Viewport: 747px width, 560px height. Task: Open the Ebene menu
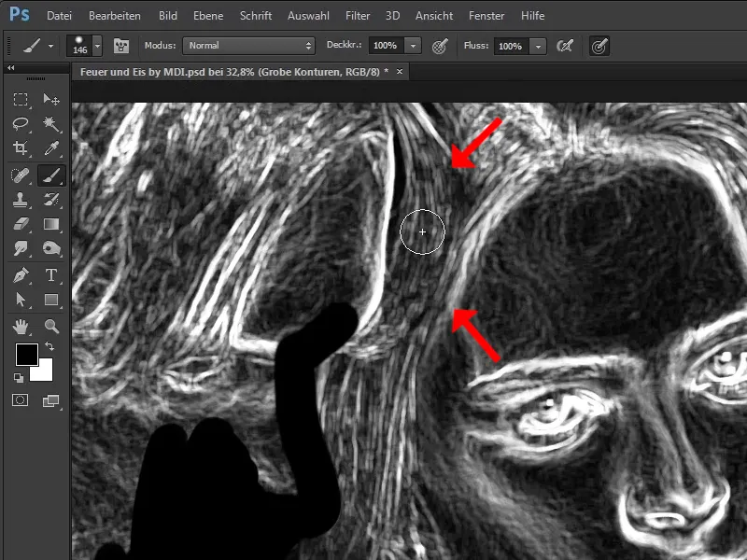click(x=208, y=16)
